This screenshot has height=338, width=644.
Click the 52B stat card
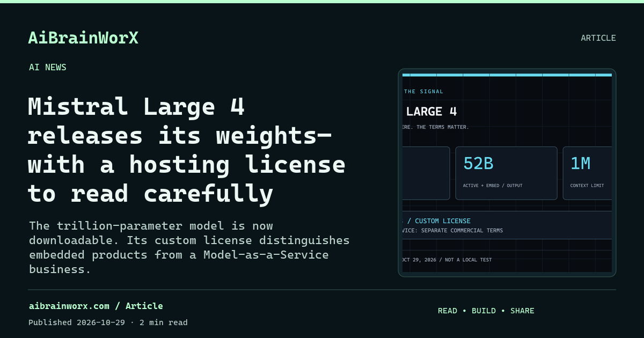[x=506, y=173]
